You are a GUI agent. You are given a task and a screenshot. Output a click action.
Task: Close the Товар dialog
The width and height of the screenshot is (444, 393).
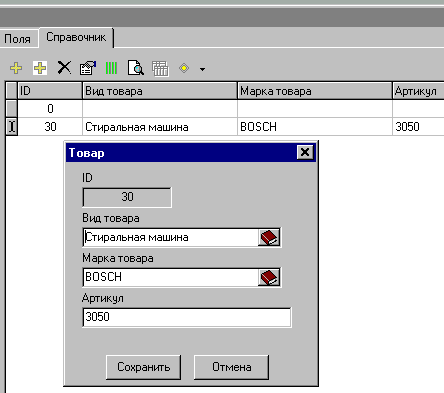point(305,152)
